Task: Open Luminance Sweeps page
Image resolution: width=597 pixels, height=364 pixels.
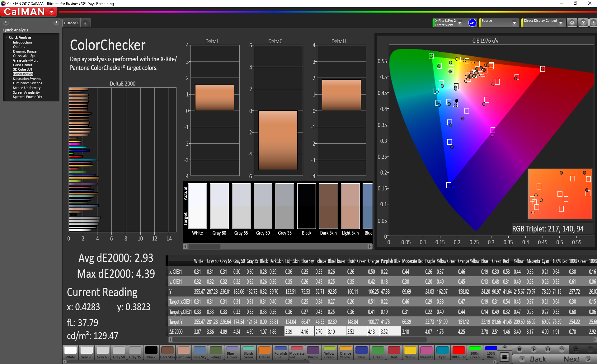Action: point(27,83)
